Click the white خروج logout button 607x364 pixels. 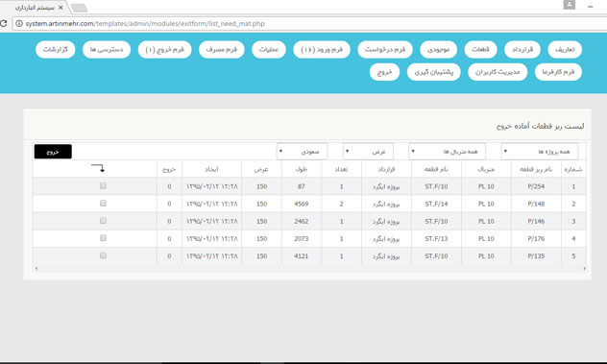tap(384, 72)
